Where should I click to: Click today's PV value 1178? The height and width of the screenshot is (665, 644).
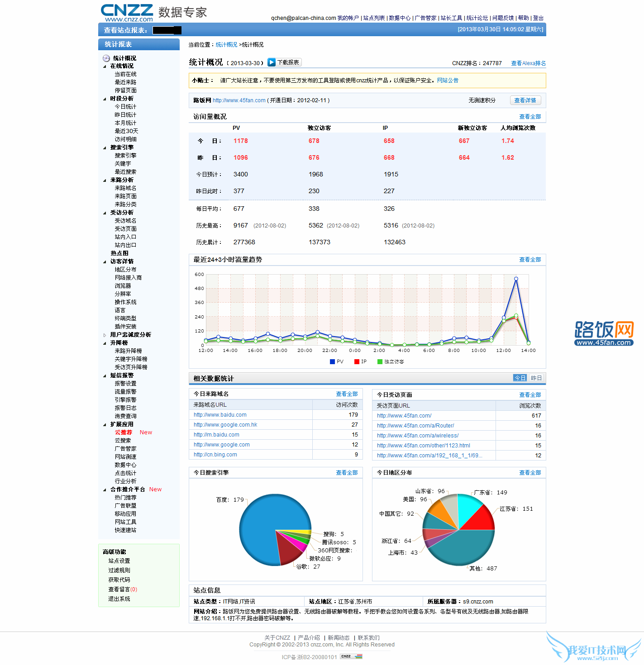(241, 141)
